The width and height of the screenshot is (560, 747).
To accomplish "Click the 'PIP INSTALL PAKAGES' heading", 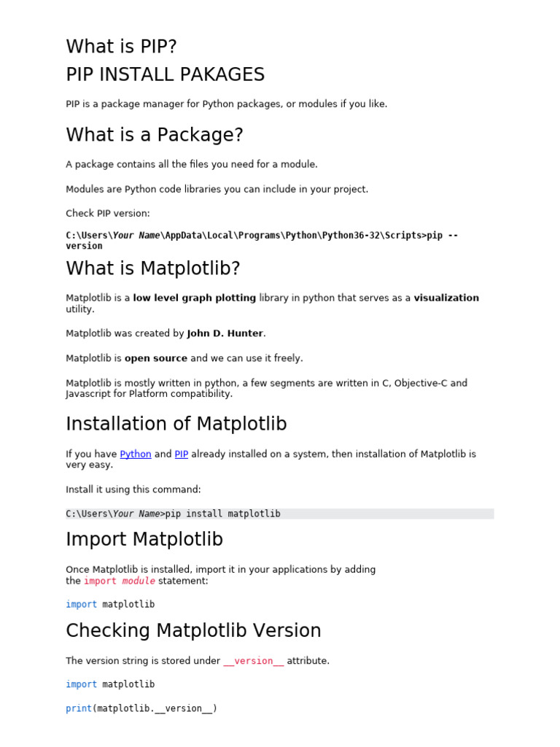I will tap(166, 74).
